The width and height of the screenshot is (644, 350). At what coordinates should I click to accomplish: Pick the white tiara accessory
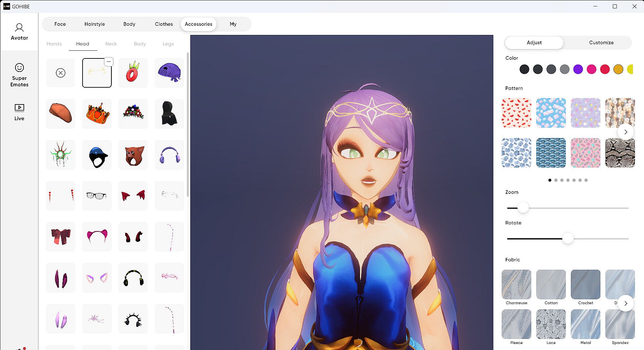pos(169,196)
